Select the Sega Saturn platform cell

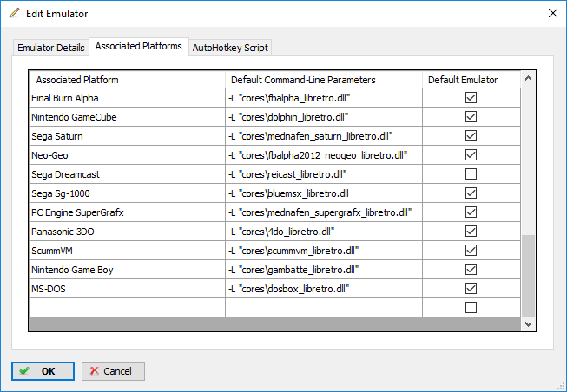pos(127,136)
